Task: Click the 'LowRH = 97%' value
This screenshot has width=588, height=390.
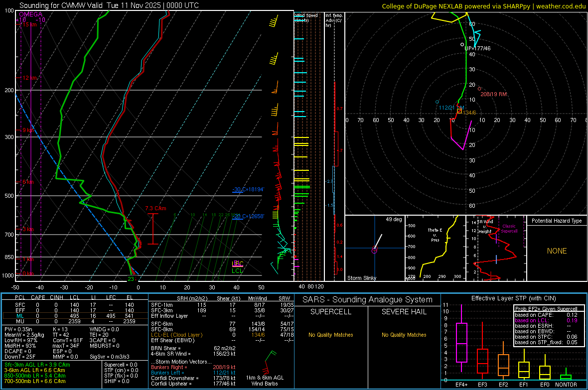Action: click(x=21, y=340)
